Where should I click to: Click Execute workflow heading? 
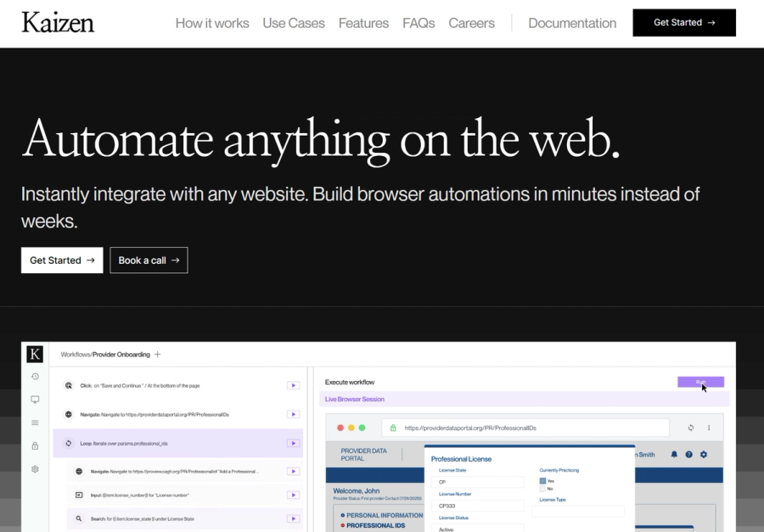350,382
